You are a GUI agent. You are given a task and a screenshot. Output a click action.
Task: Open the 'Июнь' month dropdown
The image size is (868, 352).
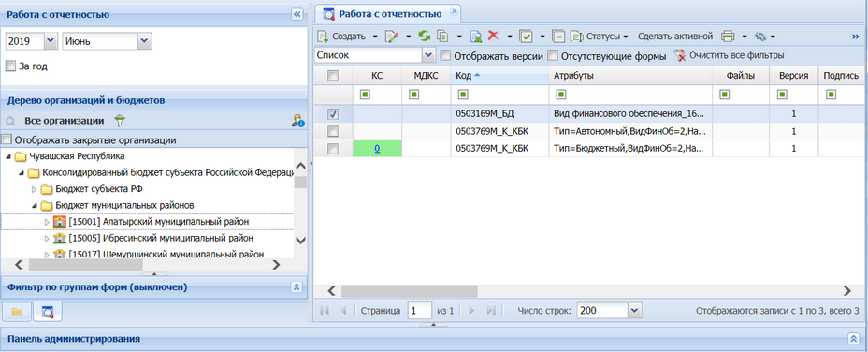pos(145,41)
